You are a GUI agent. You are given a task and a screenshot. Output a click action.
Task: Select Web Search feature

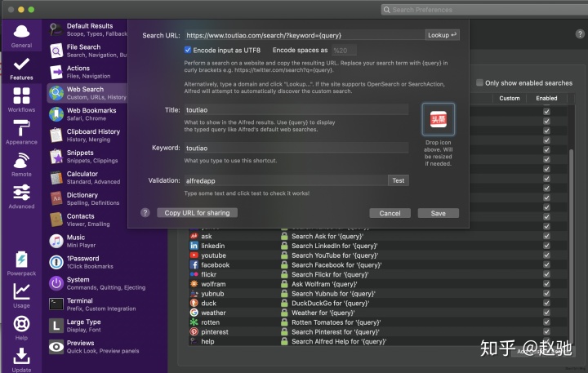pyautogui.click(x=87, y=93)
